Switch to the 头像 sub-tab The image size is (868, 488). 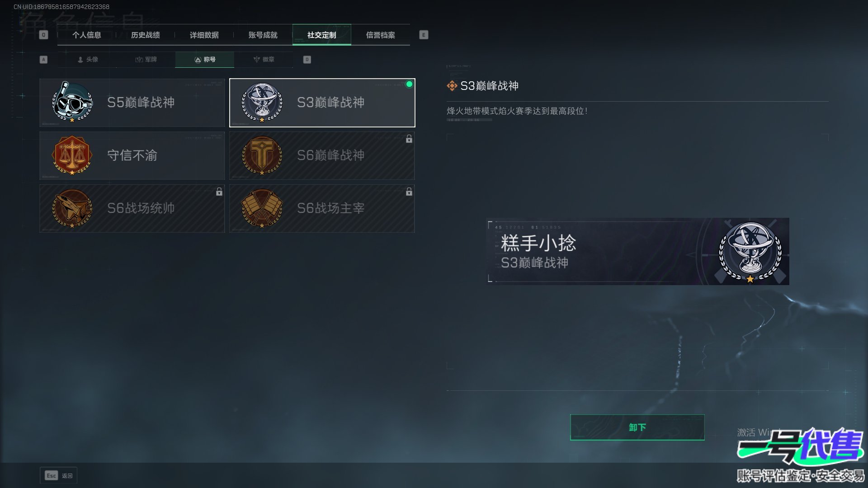[87, 60]
